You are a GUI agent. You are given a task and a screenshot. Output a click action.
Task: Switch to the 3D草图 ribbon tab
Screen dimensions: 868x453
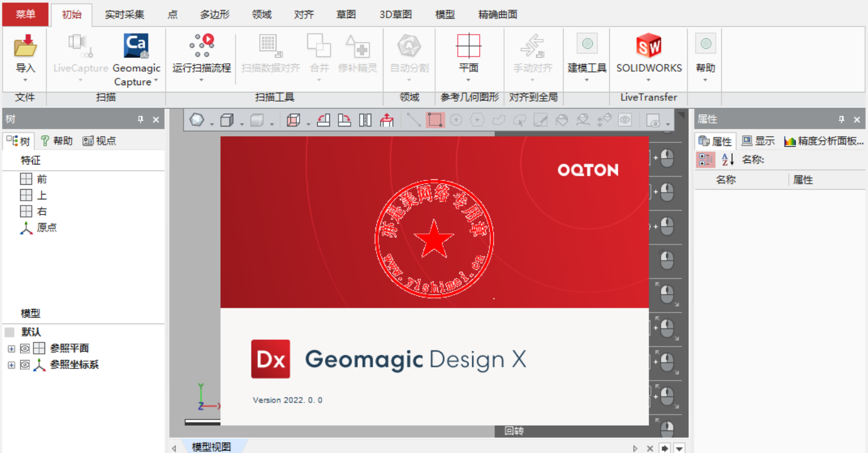396,15
